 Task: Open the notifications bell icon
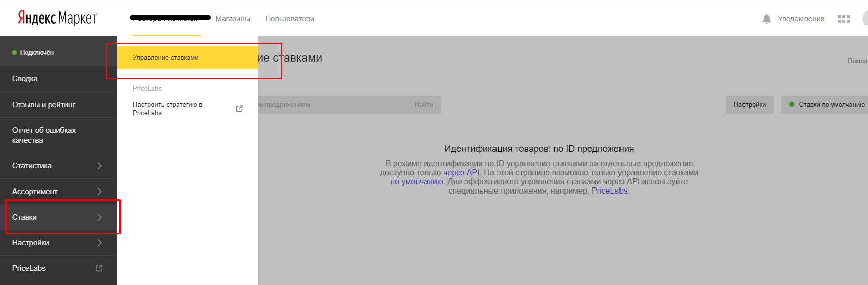pos(766,19)
